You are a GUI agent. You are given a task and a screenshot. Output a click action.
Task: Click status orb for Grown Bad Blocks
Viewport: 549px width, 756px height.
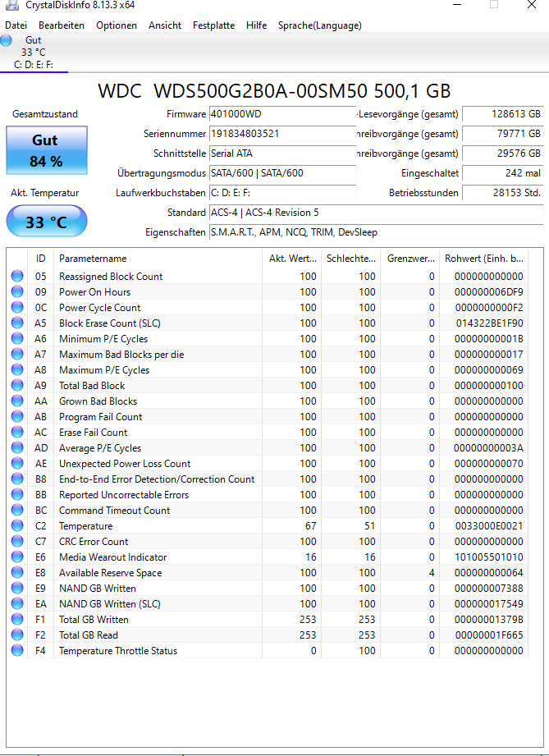pos(17,401)
